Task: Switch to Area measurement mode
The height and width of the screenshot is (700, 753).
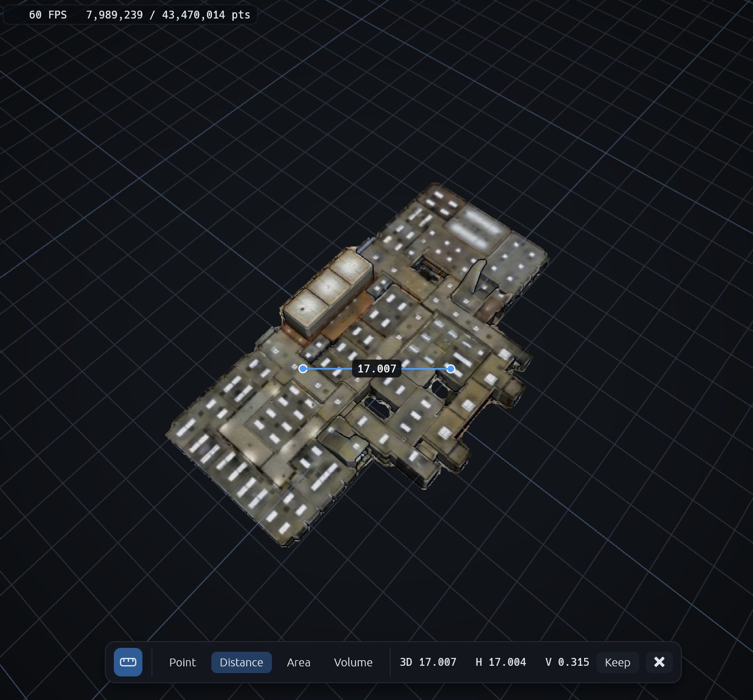Action: pyautogui.click(x=299, y=662)
